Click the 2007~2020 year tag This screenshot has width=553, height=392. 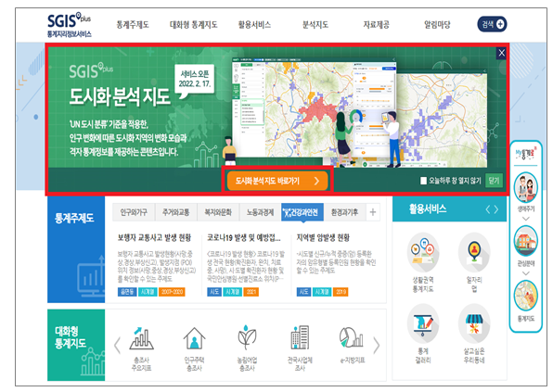(172, 292)
